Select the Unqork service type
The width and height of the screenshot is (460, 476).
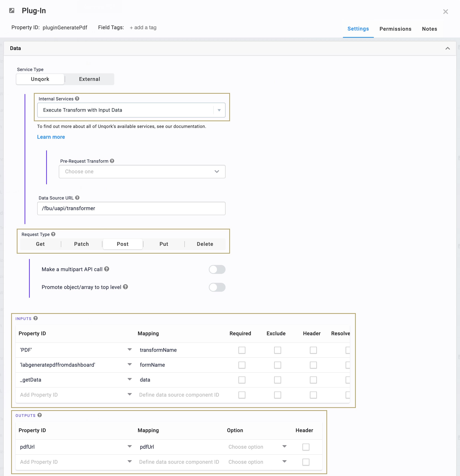click(x=40, y=79)
